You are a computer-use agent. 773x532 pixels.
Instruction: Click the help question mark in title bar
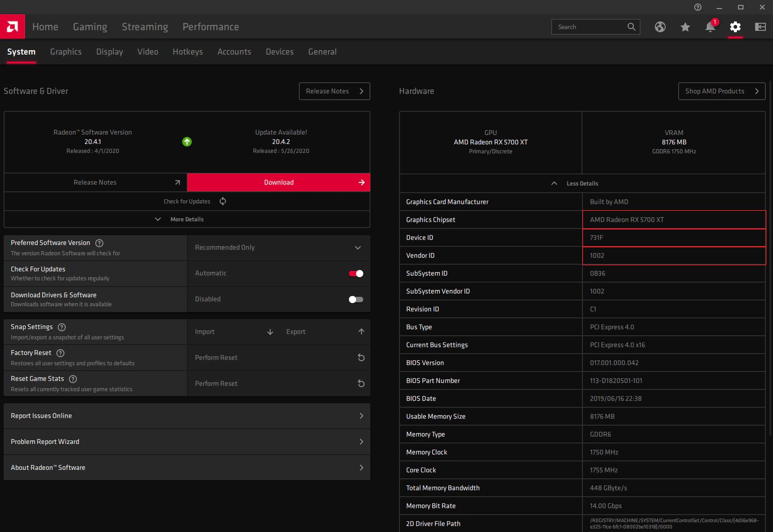(x=697, y=7)
